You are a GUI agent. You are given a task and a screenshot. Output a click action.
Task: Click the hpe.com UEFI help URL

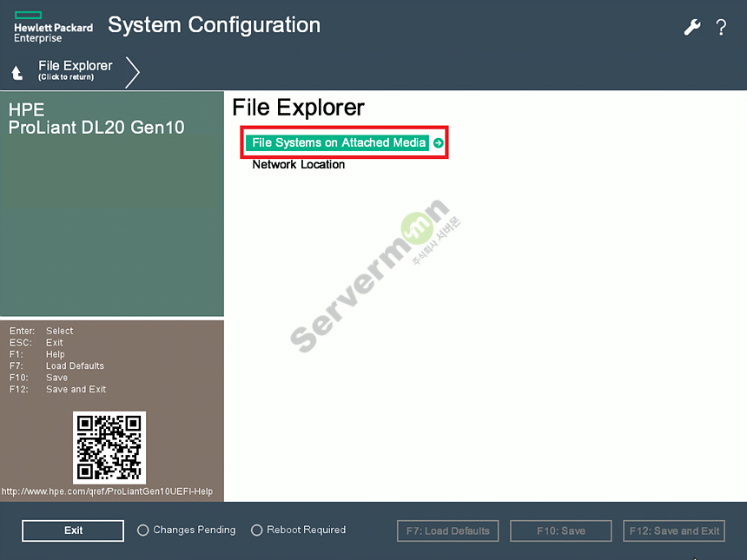107,491
